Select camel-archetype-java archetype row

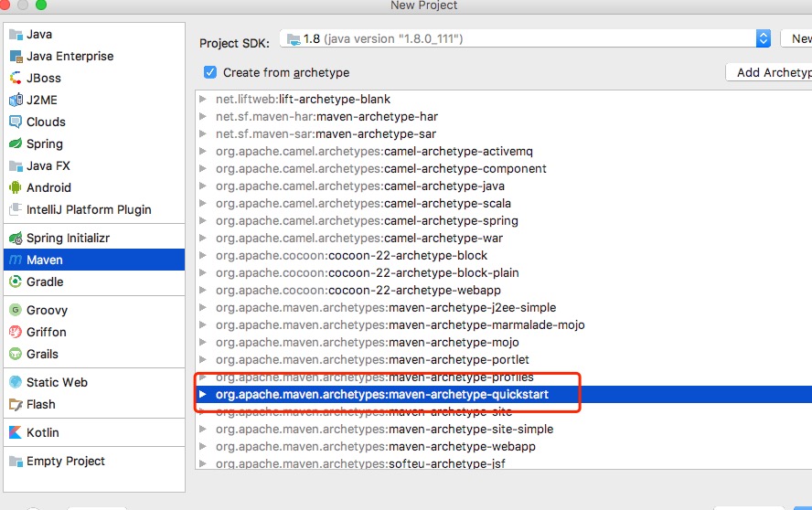coord(504,186)
